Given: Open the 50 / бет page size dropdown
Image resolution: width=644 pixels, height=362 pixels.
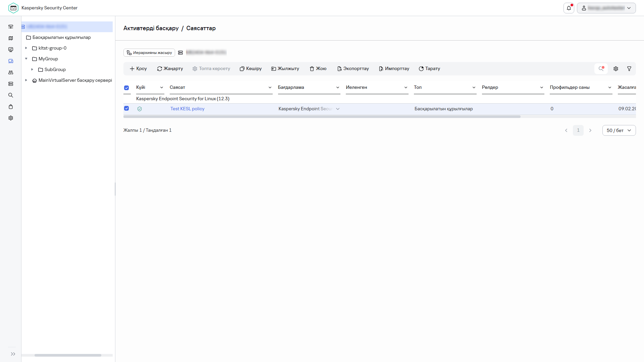Looking at the screenshot, I should pyautogui.click(x=619, y=130).
